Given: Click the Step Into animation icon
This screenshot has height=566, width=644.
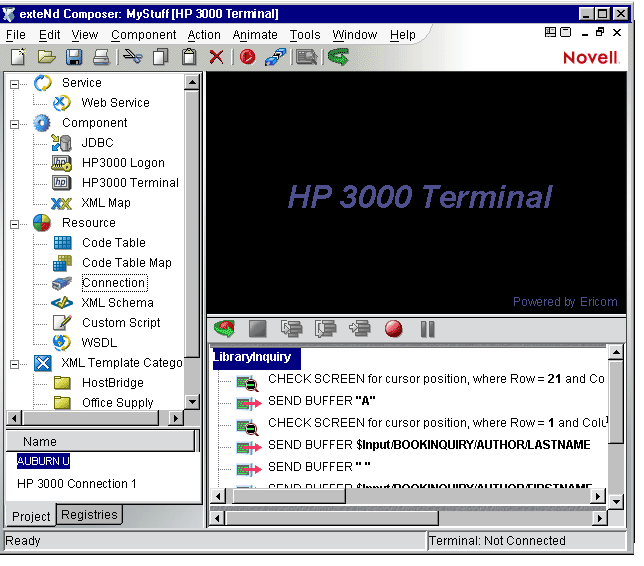Looking at the screenshot, I should 292,329.
